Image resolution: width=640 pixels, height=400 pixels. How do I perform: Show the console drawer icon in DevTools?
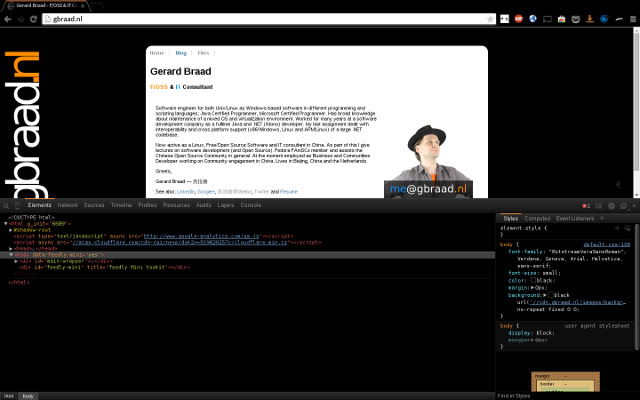click(599, 206)
